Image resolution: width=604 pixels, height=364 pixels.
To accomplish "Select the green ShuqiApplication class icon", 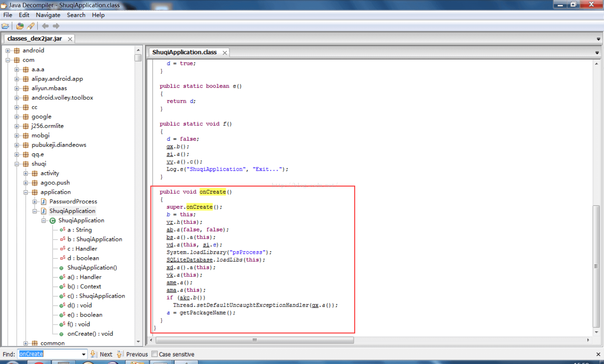I will click(53, 221).
